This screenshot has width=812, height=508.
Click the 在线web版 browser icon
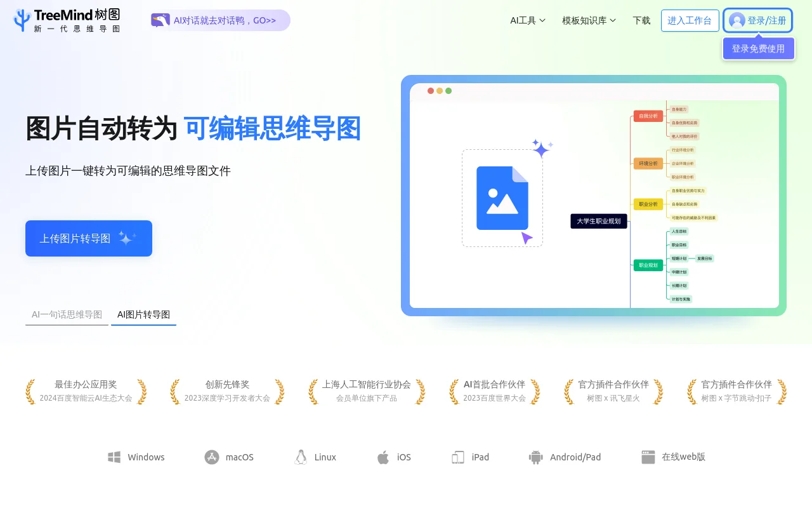[x=648, y=457]
